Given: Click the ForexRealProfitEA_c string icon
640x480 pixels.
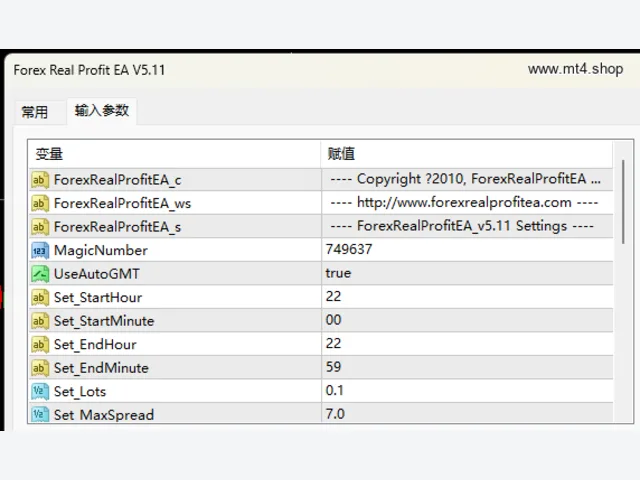Looking at the screenshot, I should [40, 180].
